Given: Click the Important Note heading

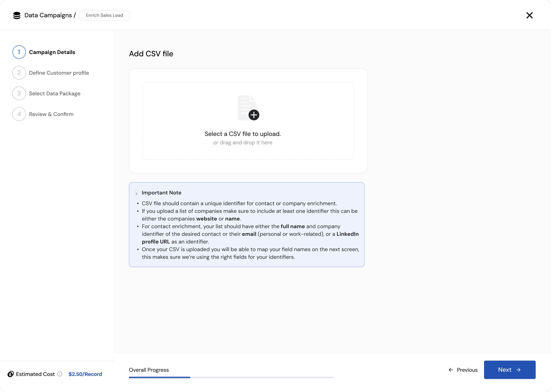Looking at the screenshot, I should coord(161,193).
